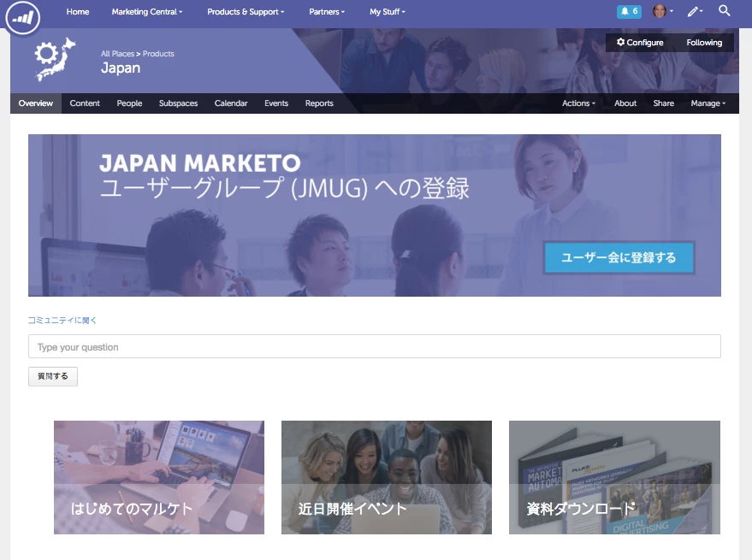Viewport: 752px width, 560px height.
Task: Click the Marketo logo icon
Action: click(x=22, y=18)
